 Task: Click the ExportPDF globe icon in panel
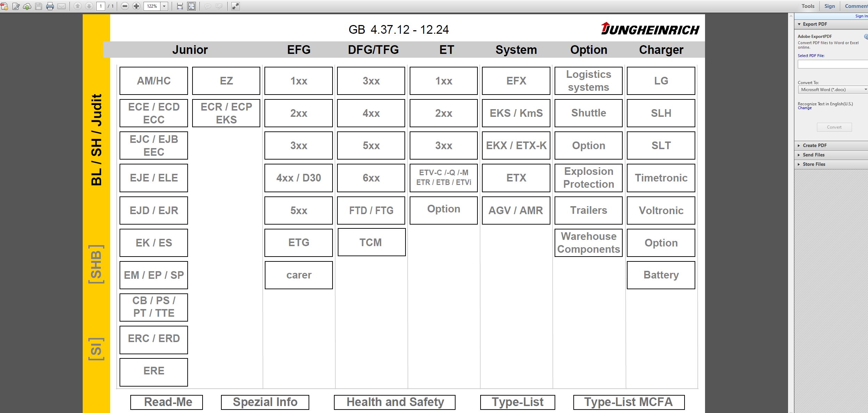tap(866, 37)
